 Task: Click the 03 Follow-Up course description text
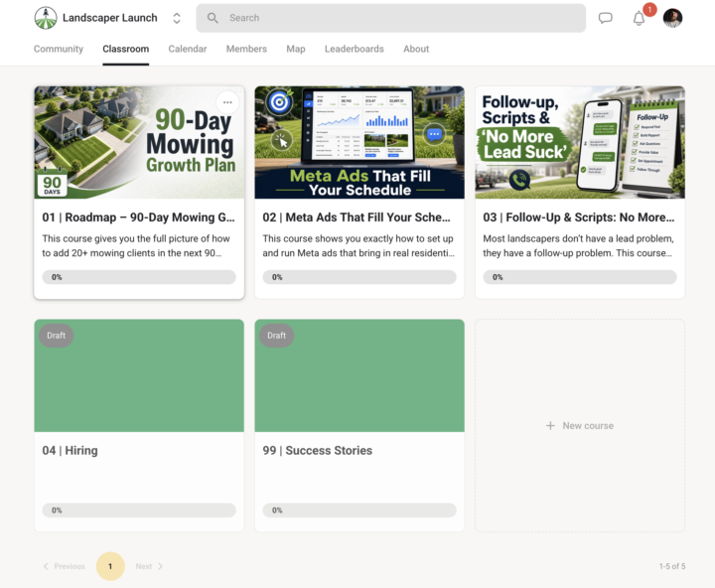click(x=578, y=246)
